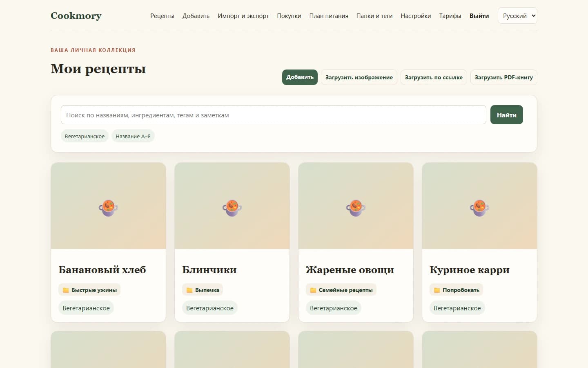The image size is (588, 368).
Task: Open the Русский language dropdown
Action: 517,16
